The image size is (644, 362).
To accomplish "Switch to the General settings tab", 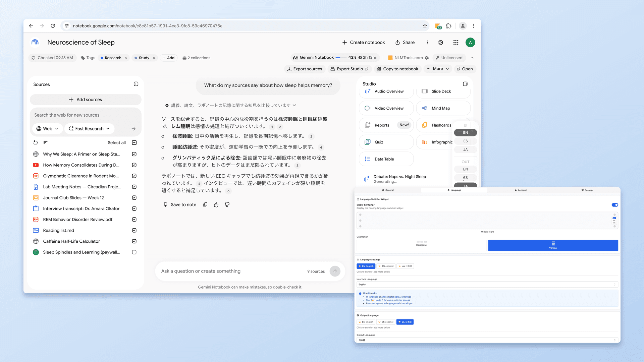I will [x=388, y=190].
